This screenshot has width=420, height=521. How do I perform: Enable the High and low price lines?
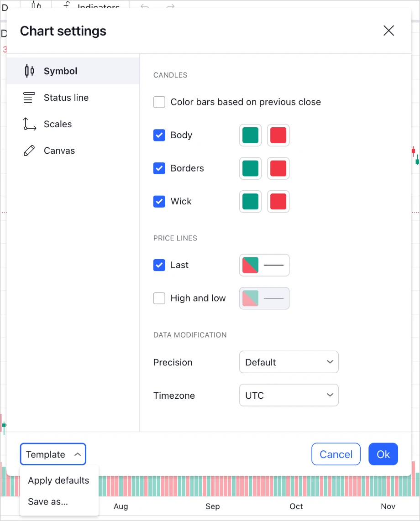(159, 298)
